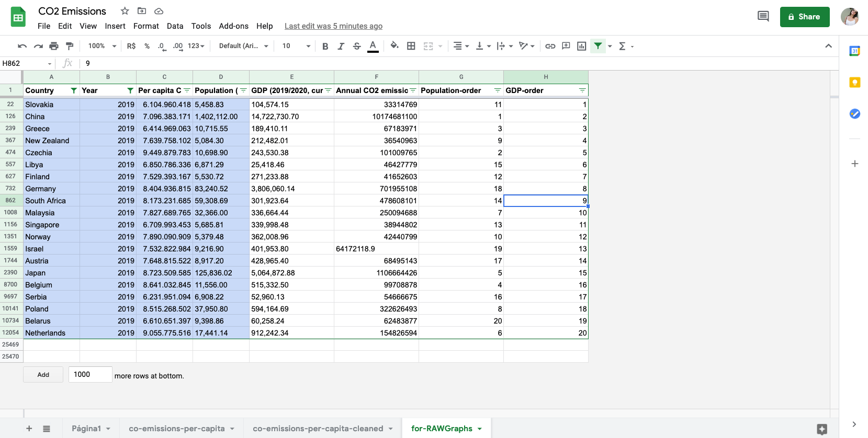Click the green Share button
The image size is (868, 438).
(x=805, y=17)
